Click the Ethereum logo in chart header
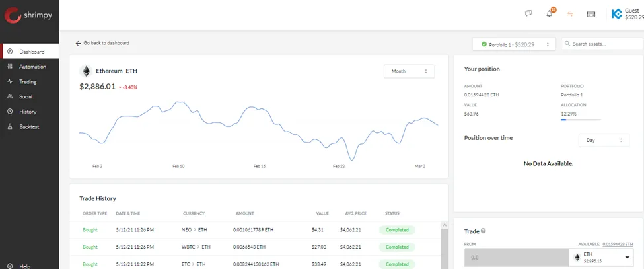The height and width of the screenshot is (269, 644). 87,71
